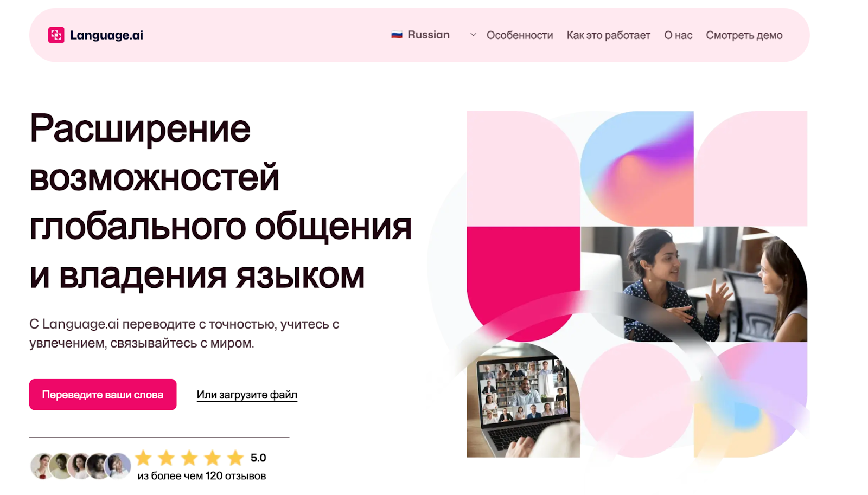
Task: Click the Language.ai pink logo icon
Action: click(56, 35)
